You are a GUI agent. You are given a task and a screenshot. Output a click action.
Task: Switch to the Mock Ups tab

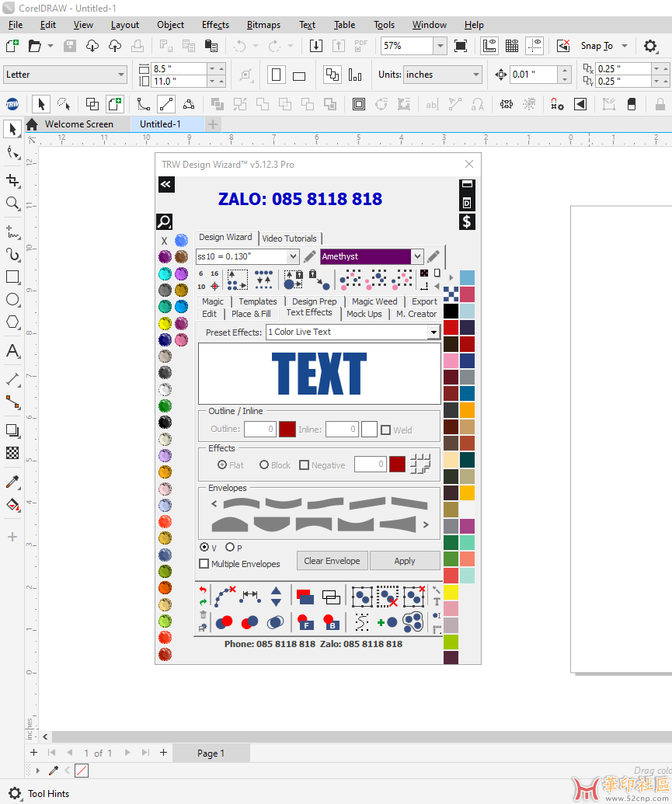[x=364, y=314]
